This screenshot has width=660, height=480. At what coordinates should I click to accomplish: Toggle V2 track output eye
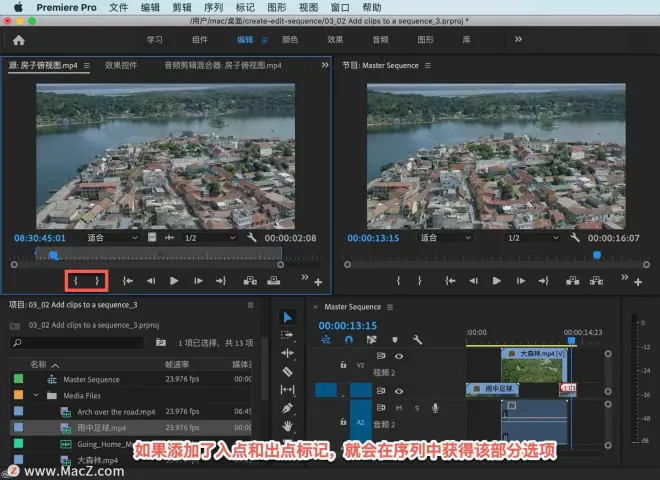tap(399, 356)
